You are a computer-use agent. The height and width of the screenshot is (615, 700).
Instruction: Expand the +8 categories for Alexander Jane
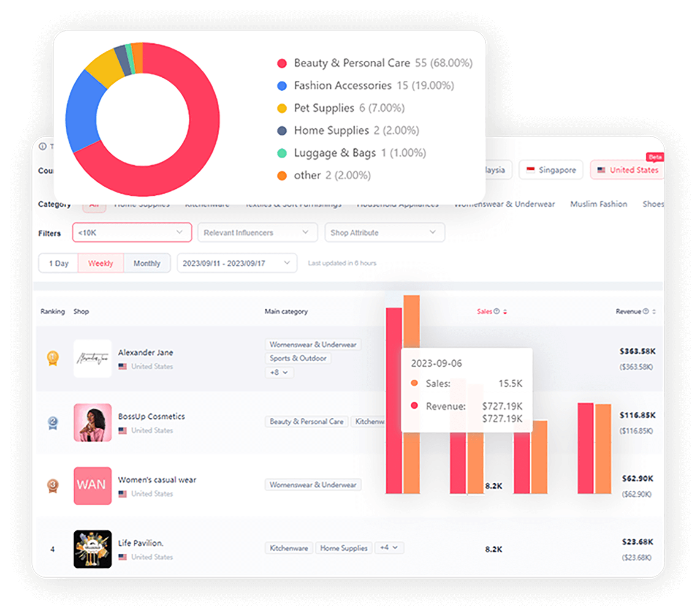[279, 373]
